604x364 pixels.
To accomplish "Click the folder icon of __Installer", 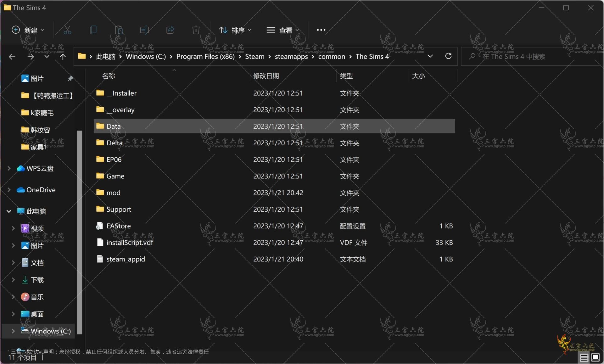I will pyautogui.click(x=100, y=93).
